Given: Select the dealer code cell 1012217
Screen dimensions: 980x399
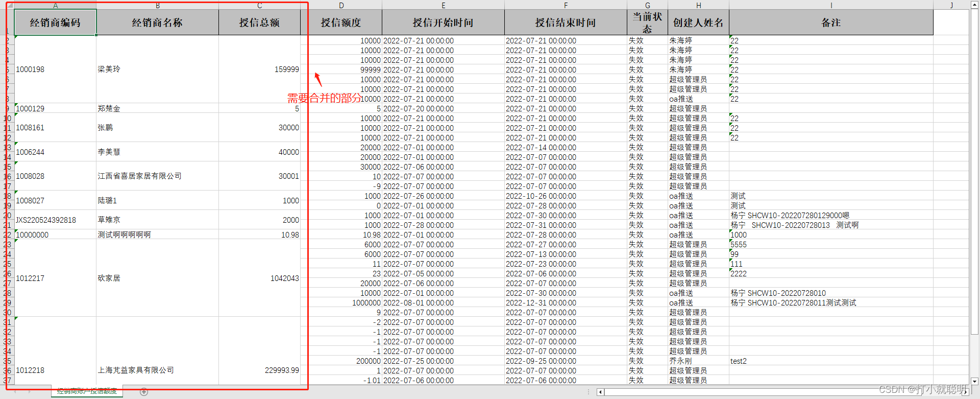Looking at the screenshot, I should 55,278.
